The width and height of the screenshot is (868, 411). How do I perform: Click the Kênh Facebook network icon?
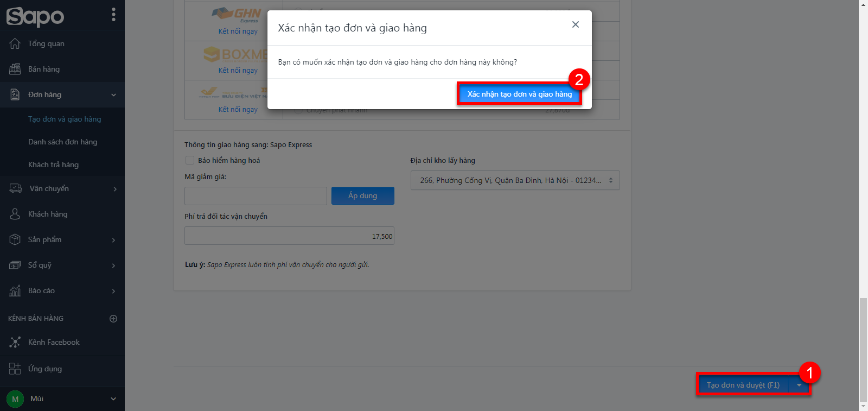pyautogui.click(x=15, y=342)
